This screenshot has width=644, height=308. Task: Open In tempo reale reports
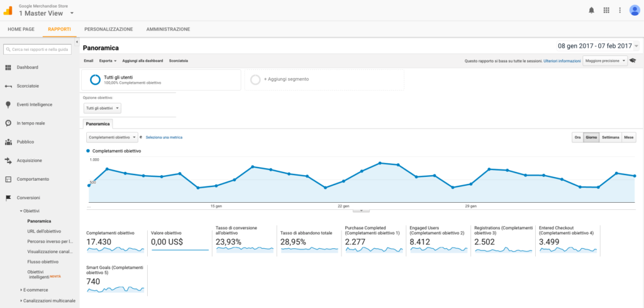[30, 123]
